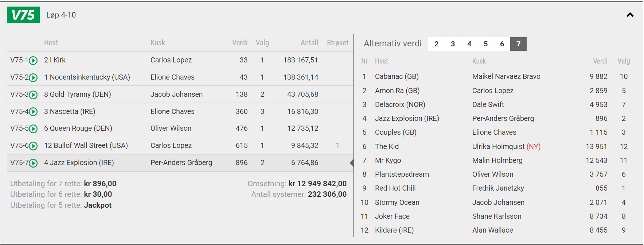
Task: Play the V75-7 race replay icon
Action: [x=33, y=163]
